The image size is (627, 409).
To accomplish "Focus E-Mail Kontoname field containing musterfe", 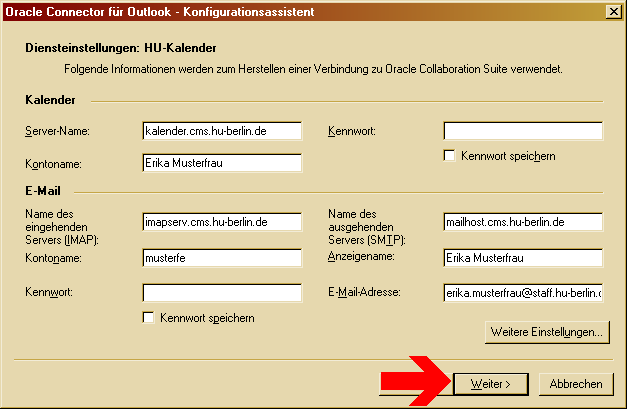I will pos(222,258).
